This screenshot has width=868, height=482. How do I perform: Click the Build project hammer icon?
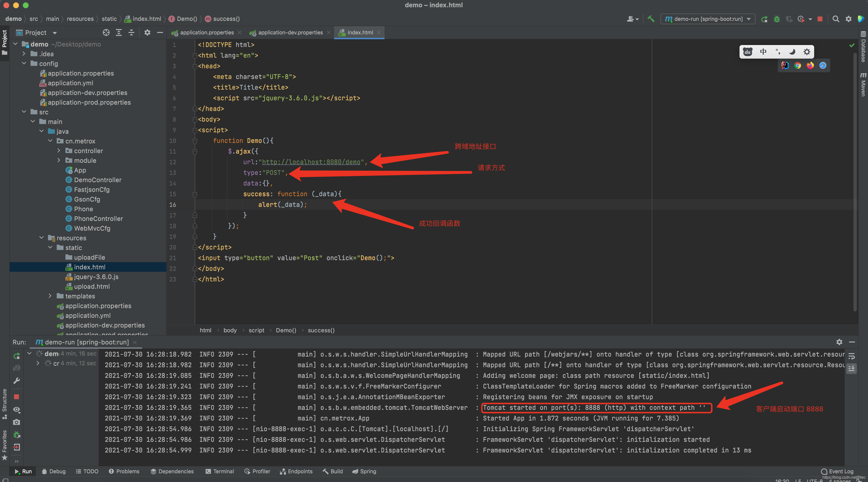651,19
